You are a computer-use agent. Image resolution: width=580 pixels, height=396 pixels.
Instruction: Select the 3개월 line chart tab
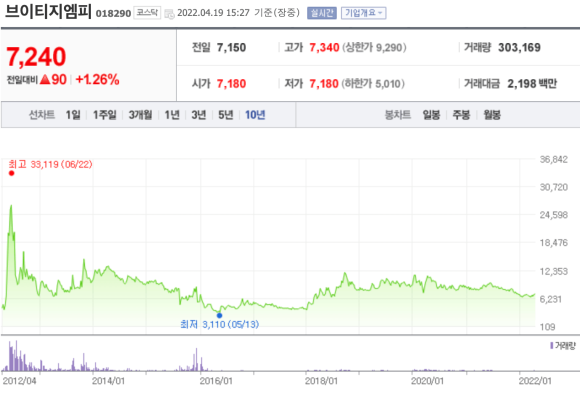pyautogui.click(x=140, y=115)
